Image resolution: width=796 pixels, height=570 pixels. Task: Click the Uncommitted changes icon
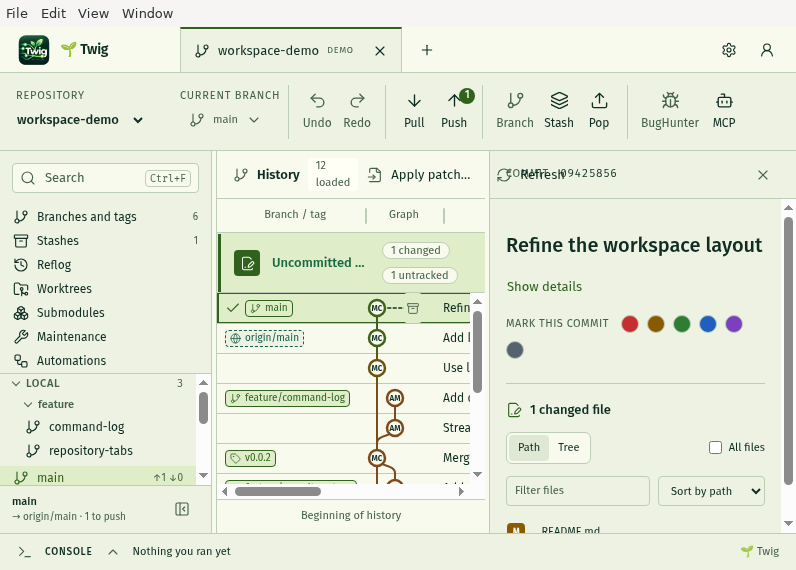247,263
